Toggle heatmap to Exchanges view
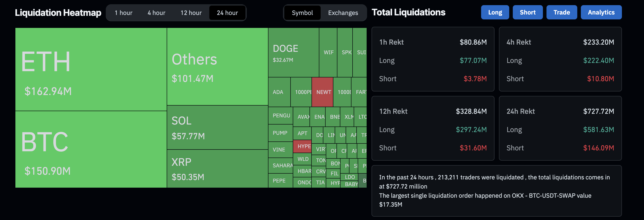The height and width of the screenshot is (220, 644). coord(343,13)
